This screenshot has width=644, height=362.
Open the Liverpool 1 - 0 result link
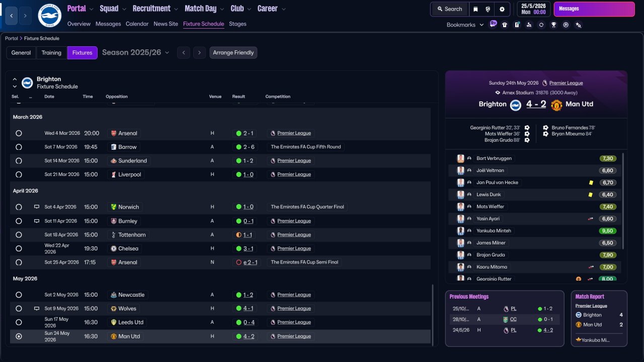click(248, 174)
